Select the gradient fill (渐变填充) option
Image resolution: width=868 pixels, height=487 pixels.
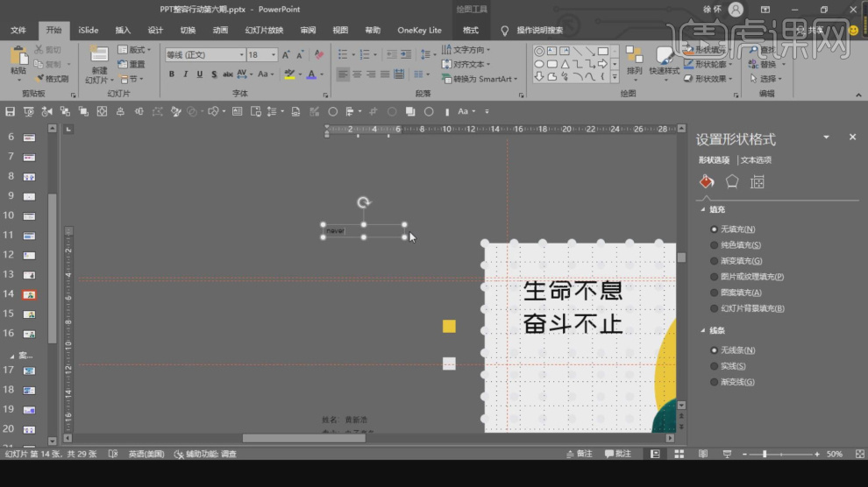click(715, 261)
